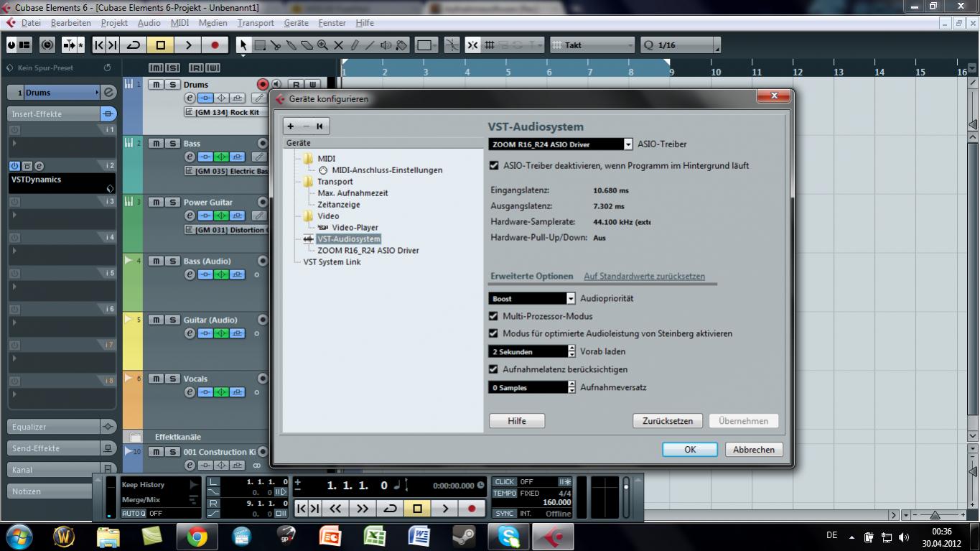Select the Erase tool in toolbar

tap(307, 45)
